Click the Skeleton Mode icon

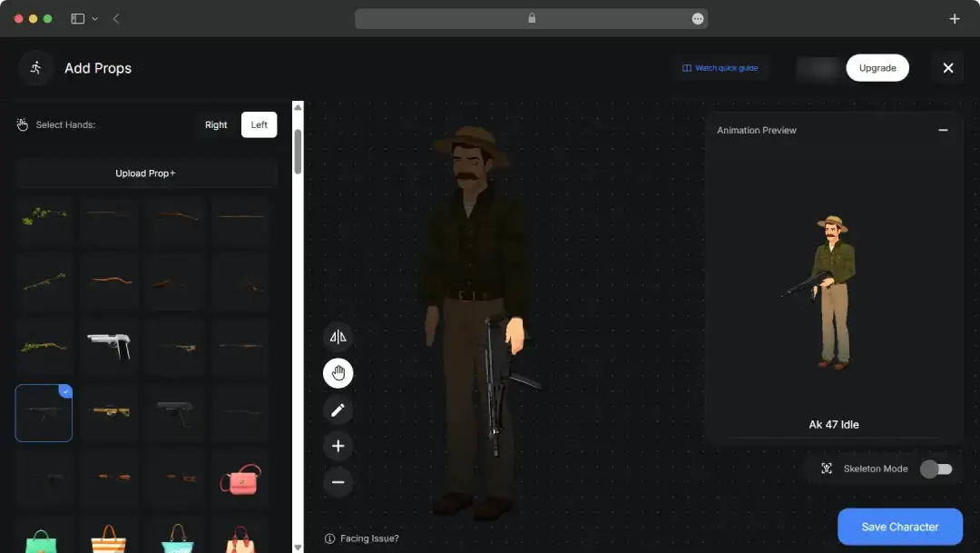[x=827, y=469]
